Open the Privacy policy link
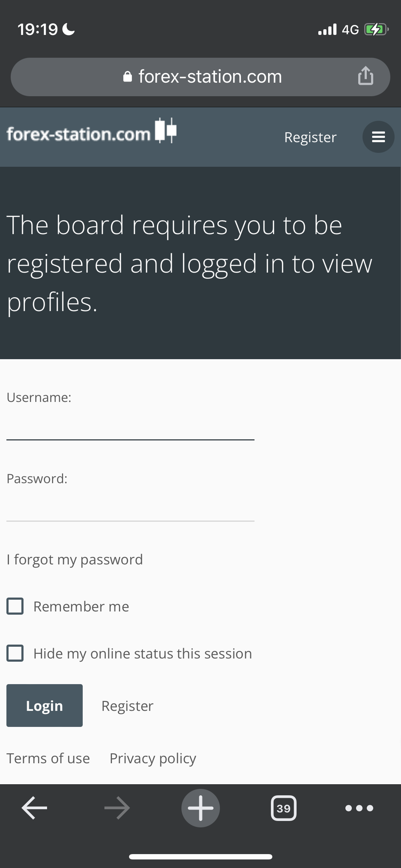 153,758
